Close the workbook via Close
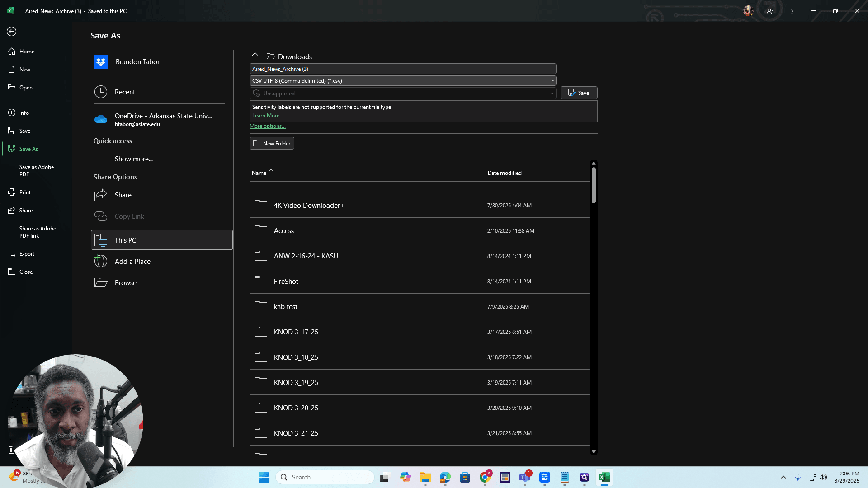The width and height of the screenshot is (868, 488). point(36,272)
